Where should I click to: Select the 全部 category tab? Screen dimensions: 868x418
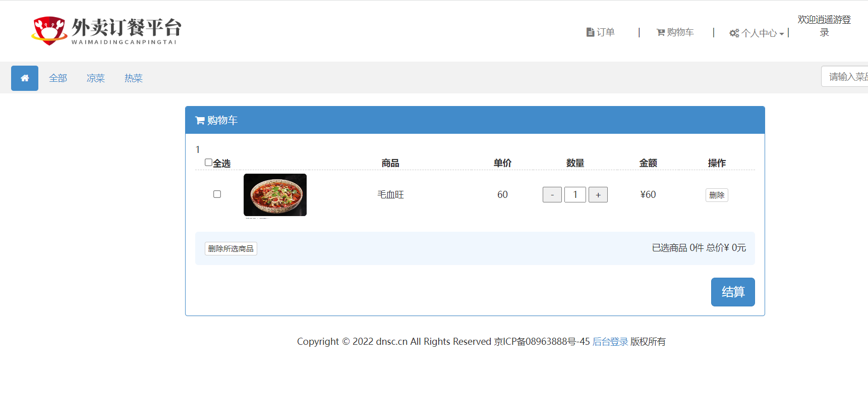58,78
